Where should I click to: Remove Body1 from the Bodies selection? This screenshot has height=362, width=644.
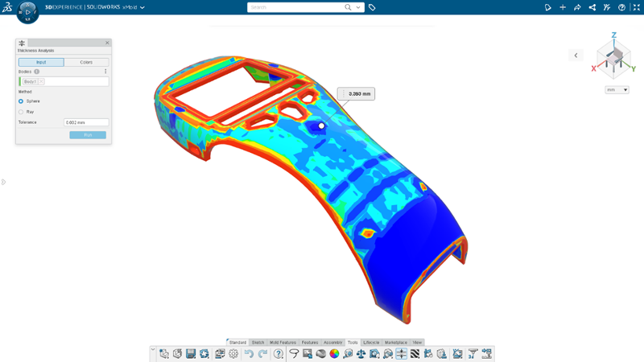click(41, 81)
